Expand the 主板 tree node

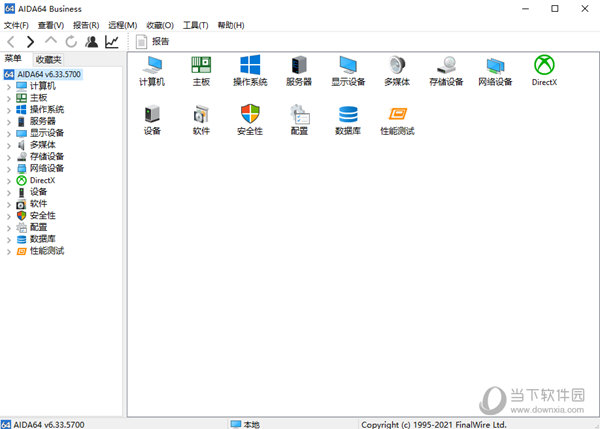pos(9,99)
